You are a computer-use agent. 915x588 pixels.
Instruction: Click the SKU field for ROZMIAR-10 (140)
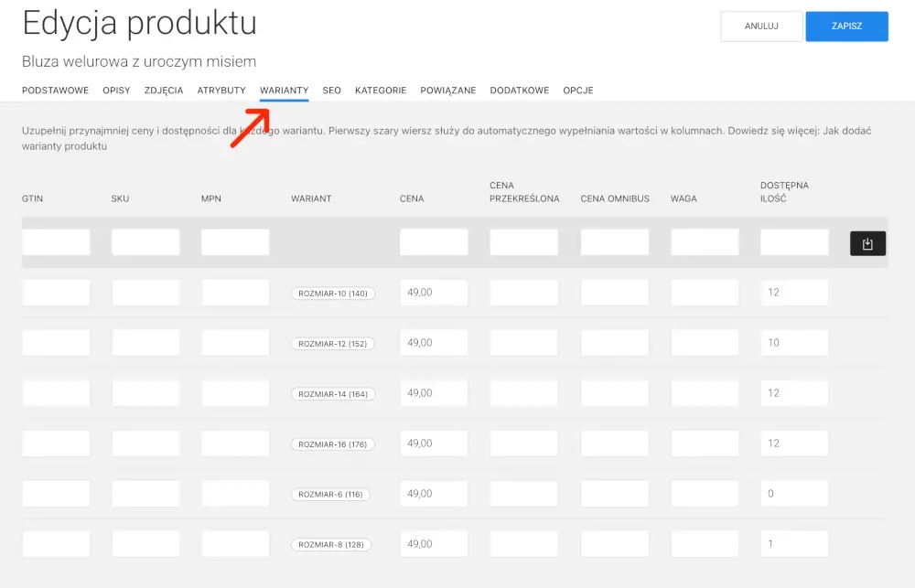click(145, 292)
